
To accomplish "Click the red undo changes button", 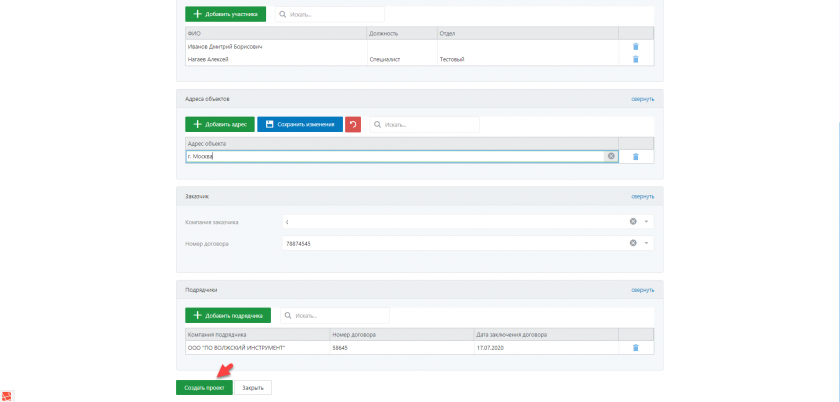I will (353, 125).
